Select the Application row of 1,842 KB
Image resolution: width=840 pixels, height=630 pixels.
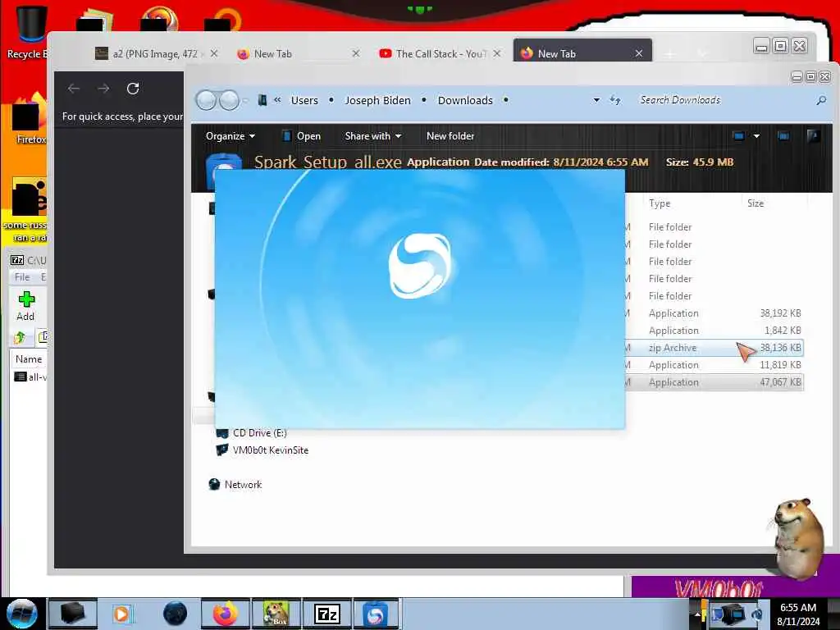(714, 331)
